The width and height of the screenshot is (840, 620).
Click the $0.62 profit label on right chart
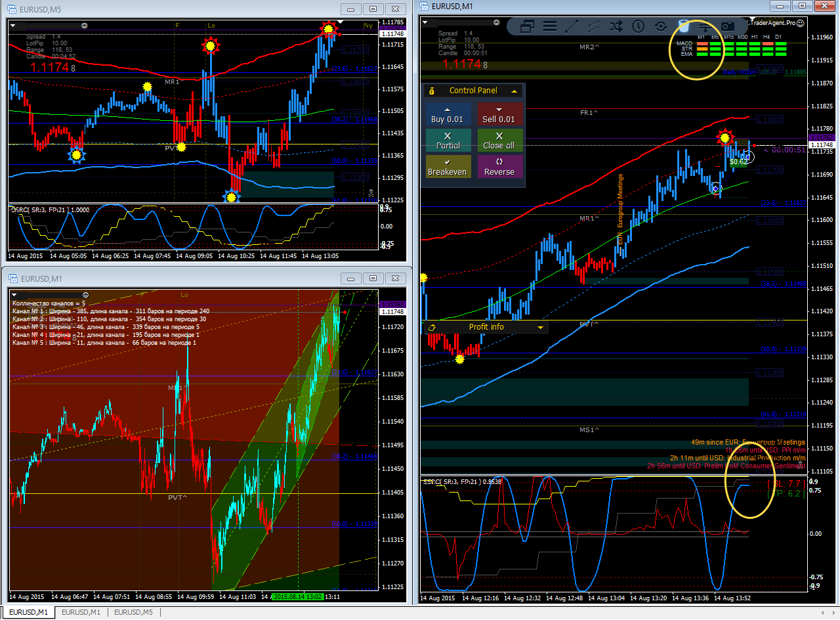click(x=738, y=162)
